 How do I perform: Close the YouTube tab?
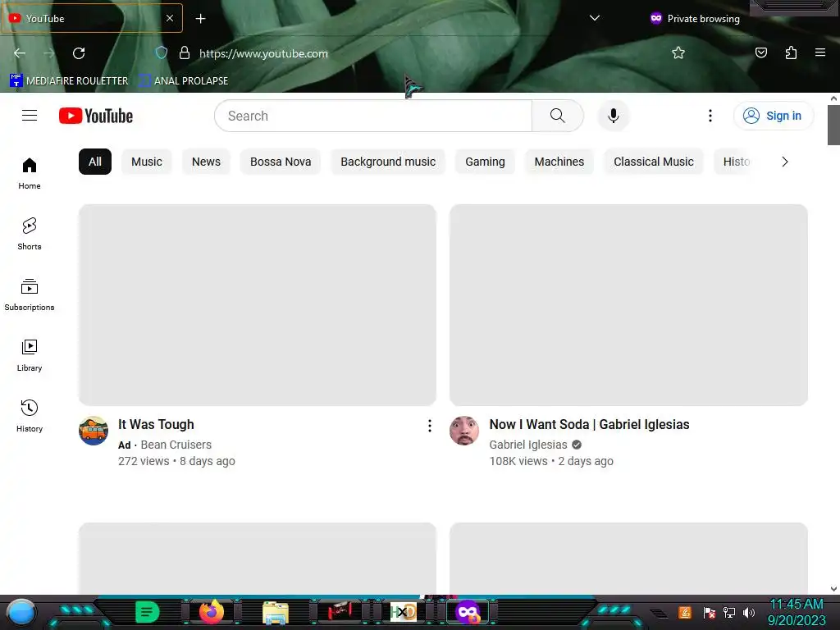click(x=170, y=18)
